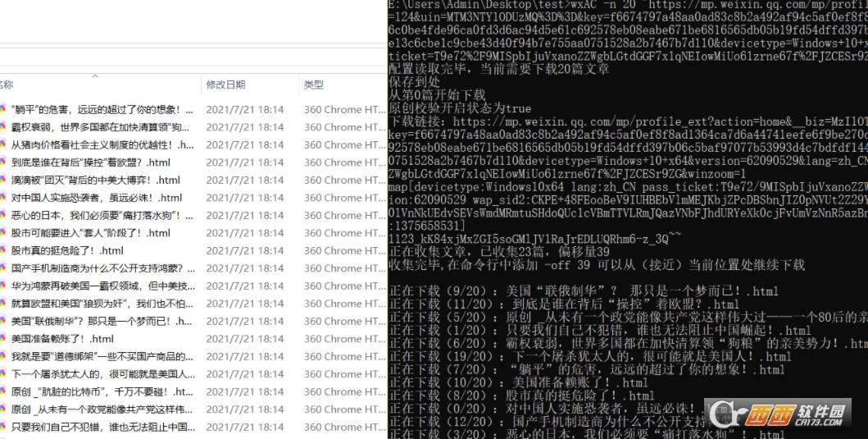
Task: Click console line 正在收集文章，已收集23篇，偏移量39
Action: point(499,252)
